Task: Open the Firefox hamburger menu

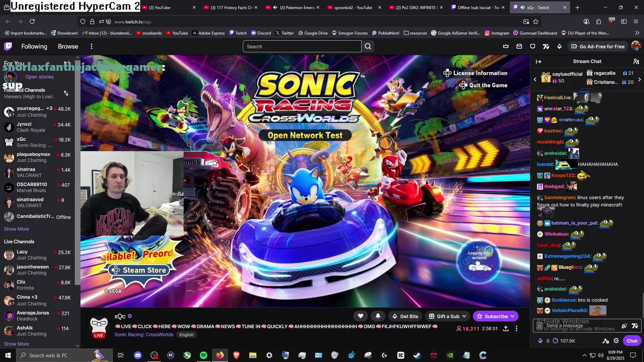Action: pyautogui.click(x=636, y=22)
